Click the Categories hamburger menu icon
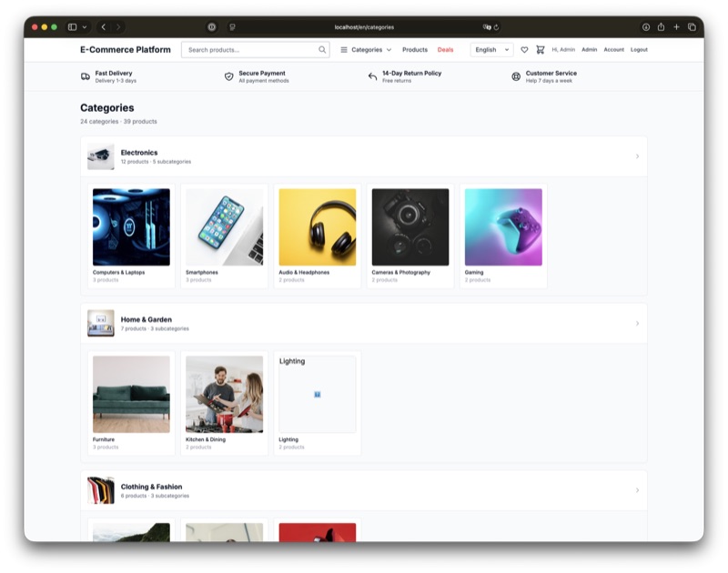728x573 pixels. pos(344,50)
